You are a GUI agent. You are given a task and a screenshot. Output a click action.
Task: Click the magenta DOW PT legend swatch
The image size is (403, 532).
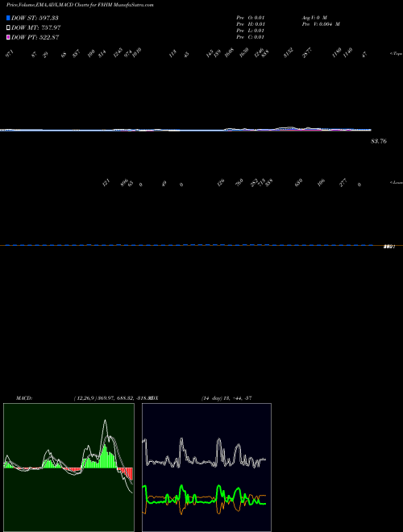tap(8, 37)
